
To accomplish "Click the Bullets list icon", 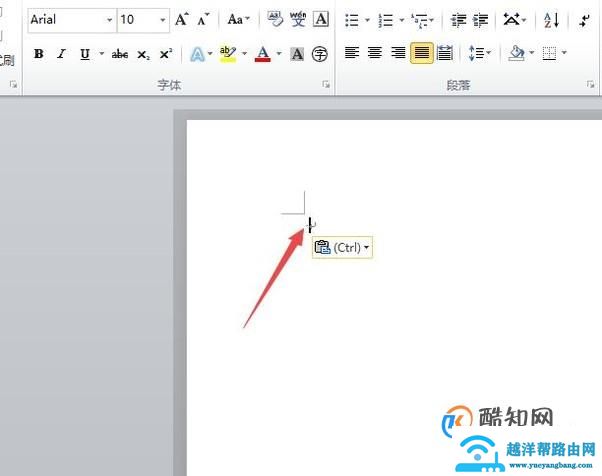I will [x=352, y=20].
